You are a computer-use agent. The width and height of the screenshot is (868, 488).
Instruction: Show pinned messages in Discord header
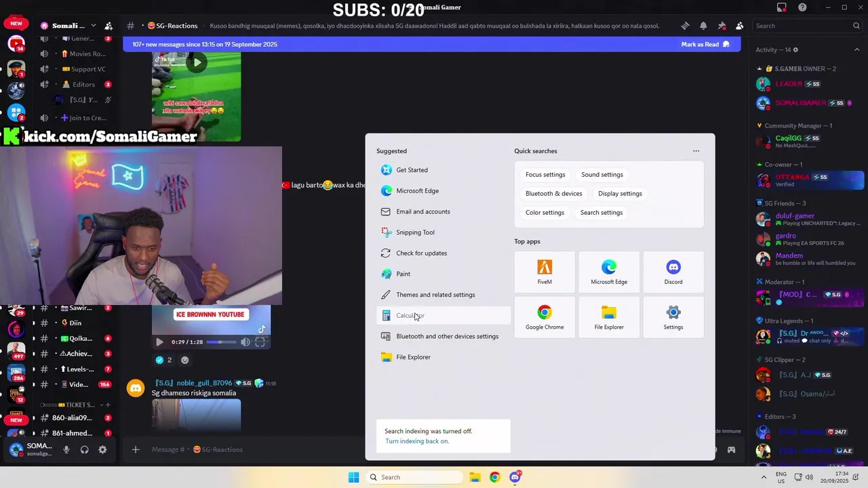[722, 26]
